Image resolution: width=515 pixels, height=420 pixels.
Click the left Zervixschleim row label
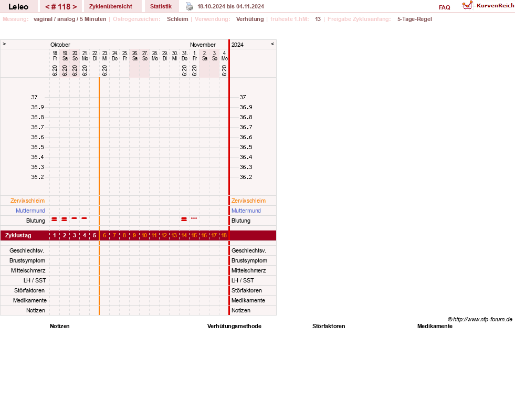(x=27, y=201)
